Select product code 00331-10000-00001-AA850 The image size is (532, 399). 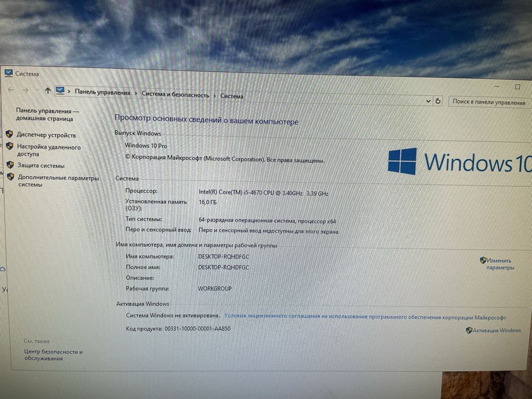[x=197, y=328]
